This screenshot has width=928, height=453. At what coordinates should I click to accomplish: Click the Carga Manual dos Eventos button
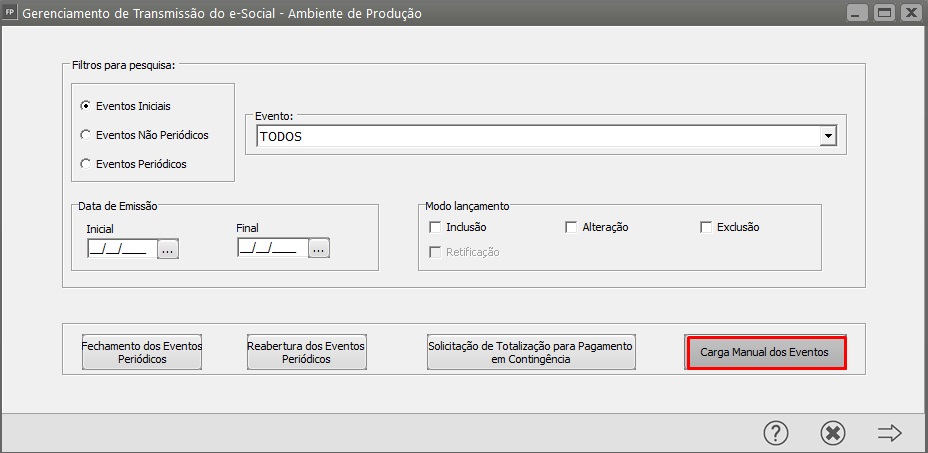[766, 352]
